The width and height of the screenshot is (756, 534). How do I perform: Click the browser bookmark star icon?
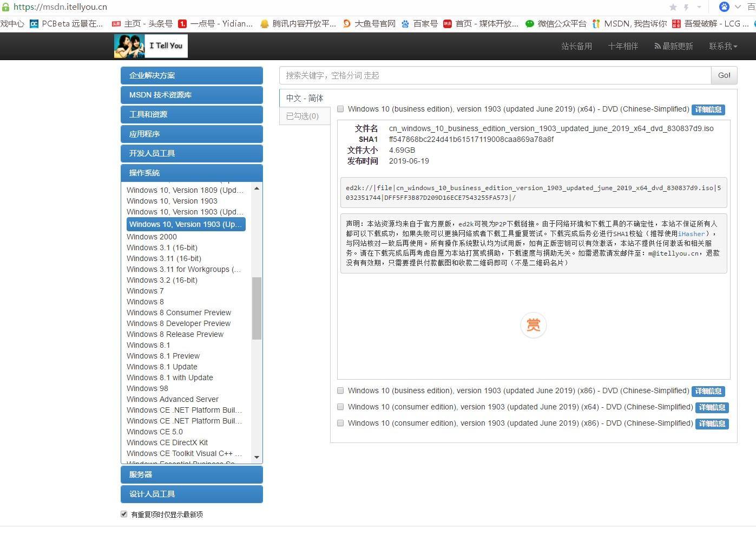673,7
